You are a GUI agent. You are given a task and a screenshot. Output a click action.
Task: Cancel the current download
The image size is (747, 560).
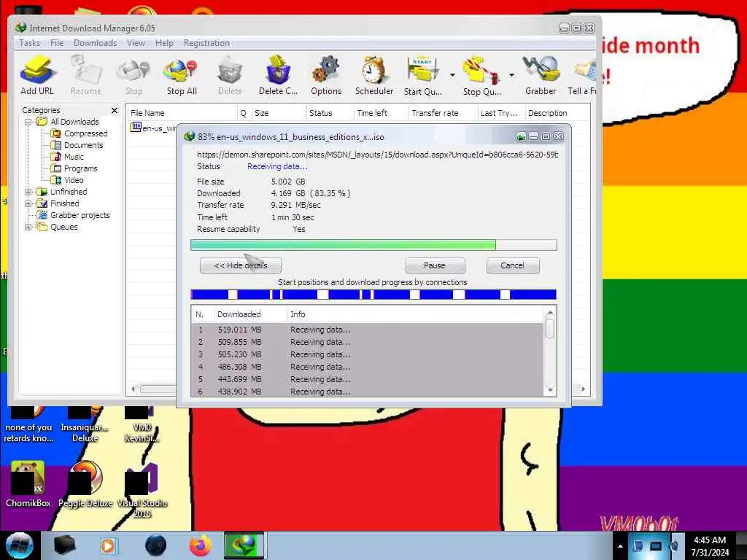click(x=513, y=265)
